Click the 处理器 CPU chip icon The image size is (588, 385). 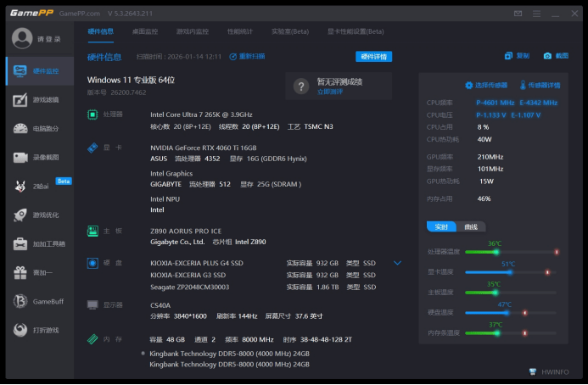click(x=92, y=114)
